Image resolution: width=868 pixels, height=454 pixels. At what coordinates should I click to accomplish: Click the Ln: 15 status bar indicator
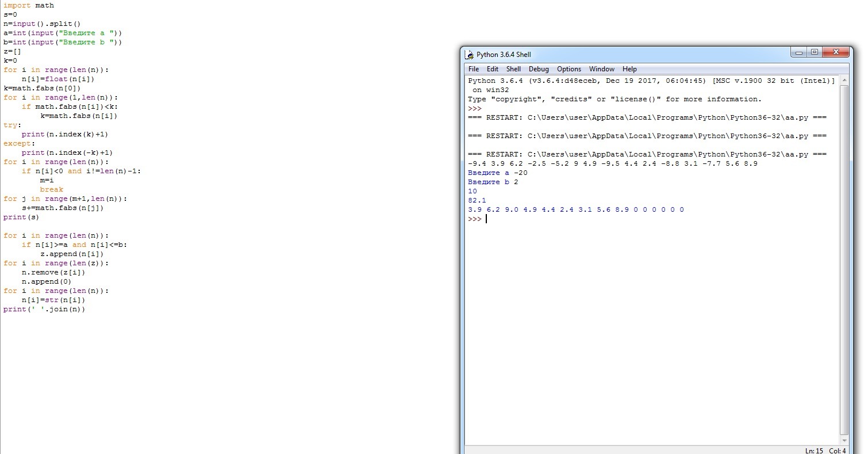pos(815,450)
